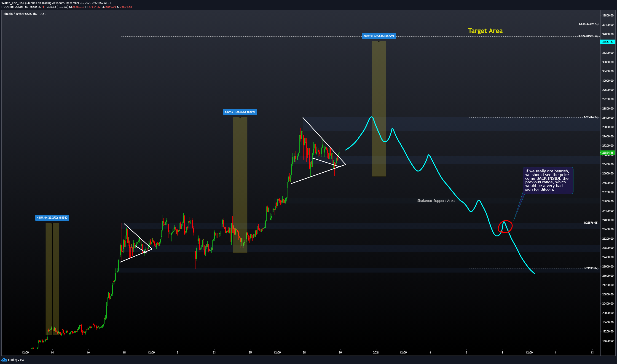The width and height of the screenshot is (617, 364).
Task: Click the red circle marking on the projection
Action: tap(505, 227)
